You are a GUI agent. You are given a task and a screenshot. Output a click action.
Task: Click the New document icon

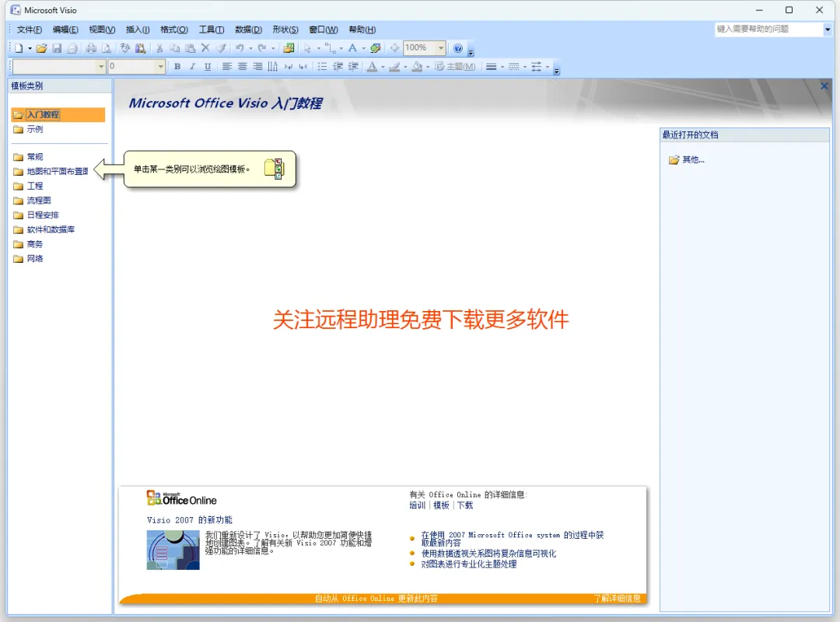(19, 48)
